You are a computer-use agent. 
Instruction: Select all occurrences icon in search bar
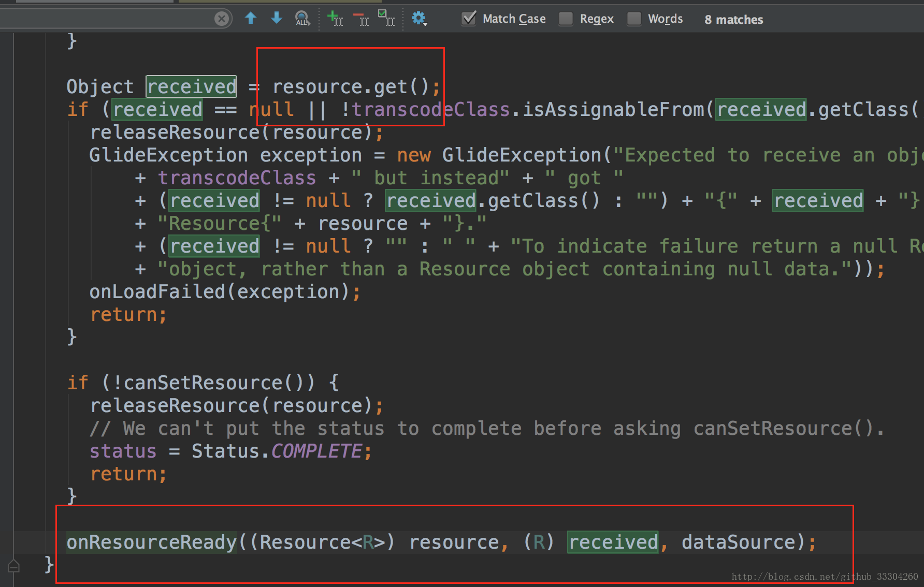tap(386, 18)
